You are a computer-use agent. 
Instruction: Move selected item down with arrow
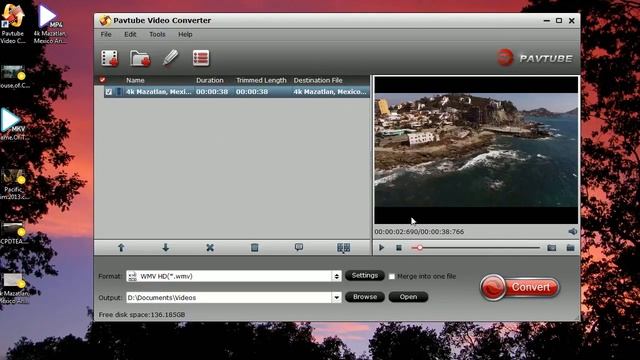pos(165,247)
